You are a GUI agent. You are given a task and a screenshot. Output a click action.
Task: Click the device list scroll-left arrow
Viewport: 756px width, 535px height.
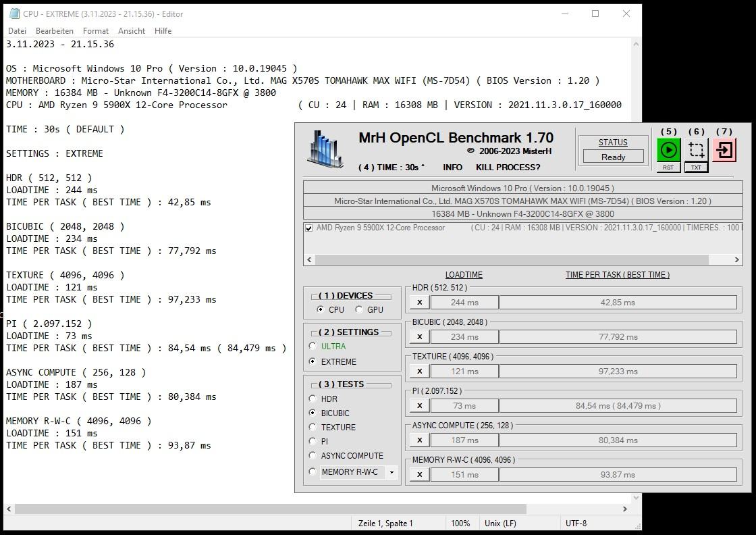point(310,259)
